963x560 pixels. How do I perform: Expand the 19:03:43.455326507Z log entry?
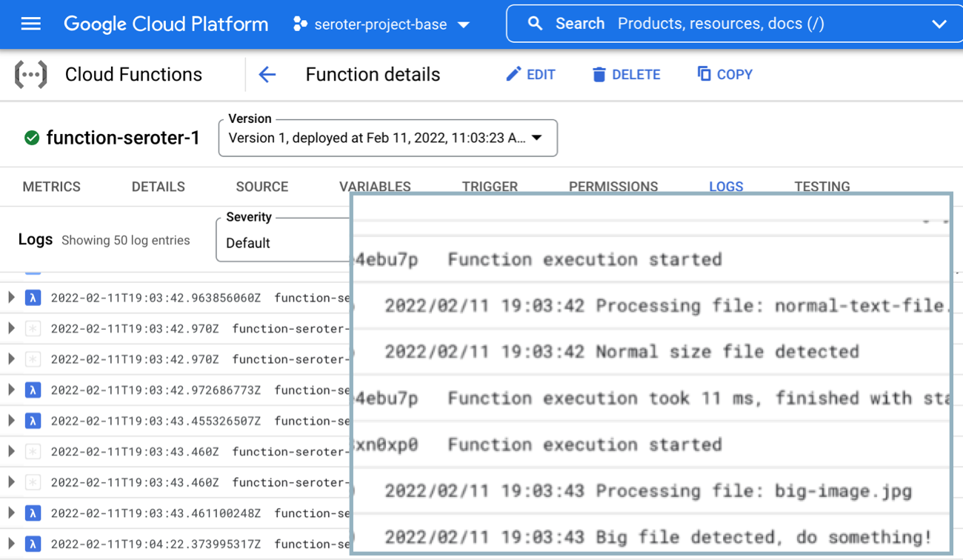11,421
